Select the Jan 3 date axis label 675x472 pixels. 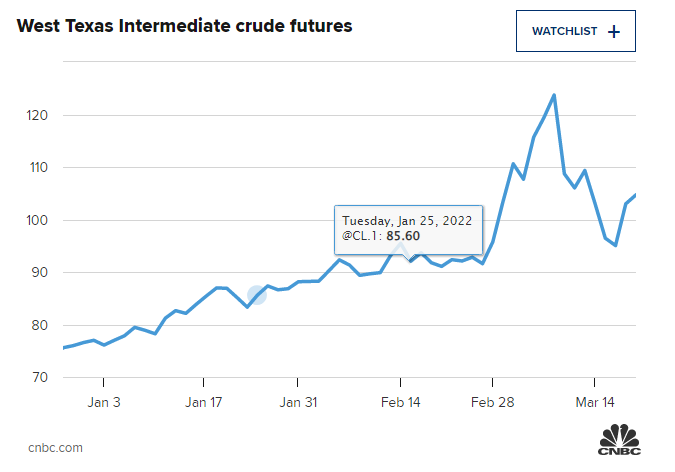point(104,402)
